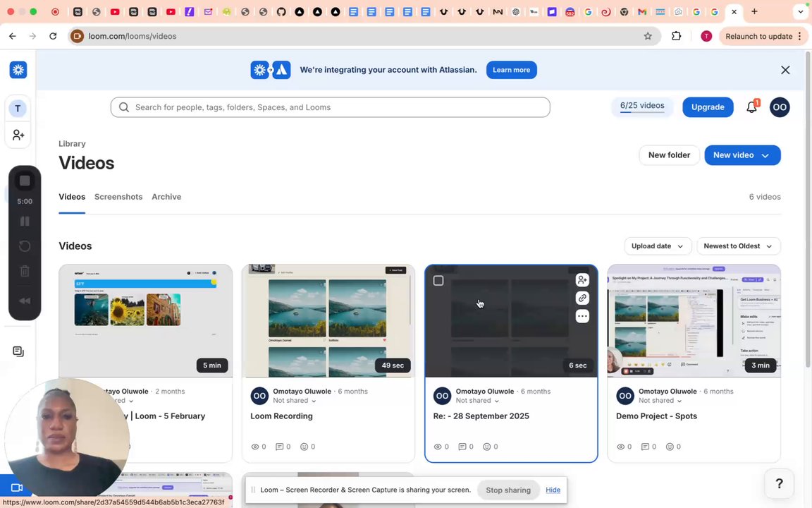Hide the screen sharing notification bar
This screenshot has width=812, height=508.
pos(553,490)
